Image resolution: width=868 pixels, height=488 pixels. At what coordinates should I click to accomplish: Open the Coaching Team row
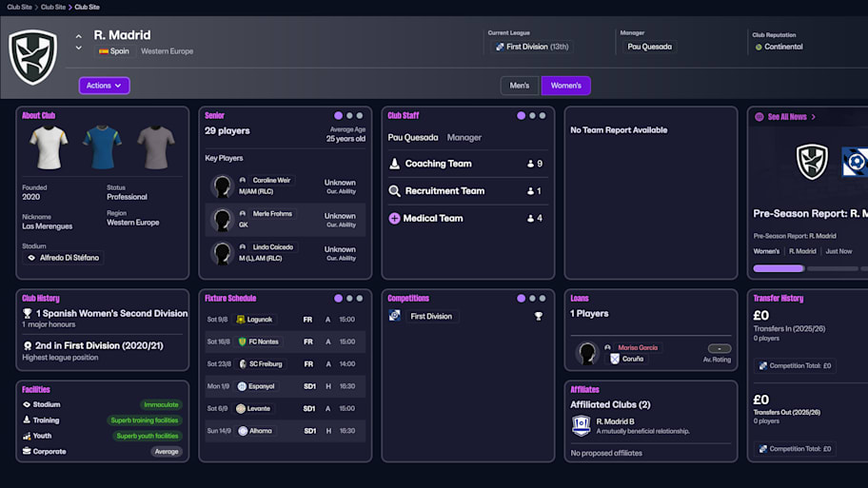(467, 164)
